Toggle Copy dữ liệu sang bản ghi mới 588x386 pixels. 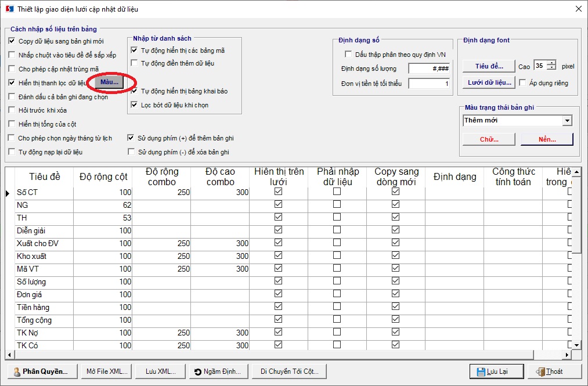pyautogui.click(x=12, y=41)
